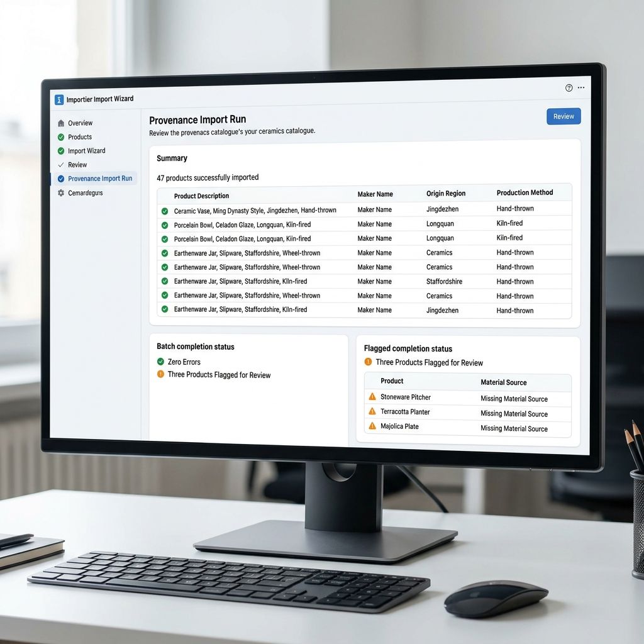Click the Maker Name column header
Screen dimensions: 644x644
click(375, 194)
